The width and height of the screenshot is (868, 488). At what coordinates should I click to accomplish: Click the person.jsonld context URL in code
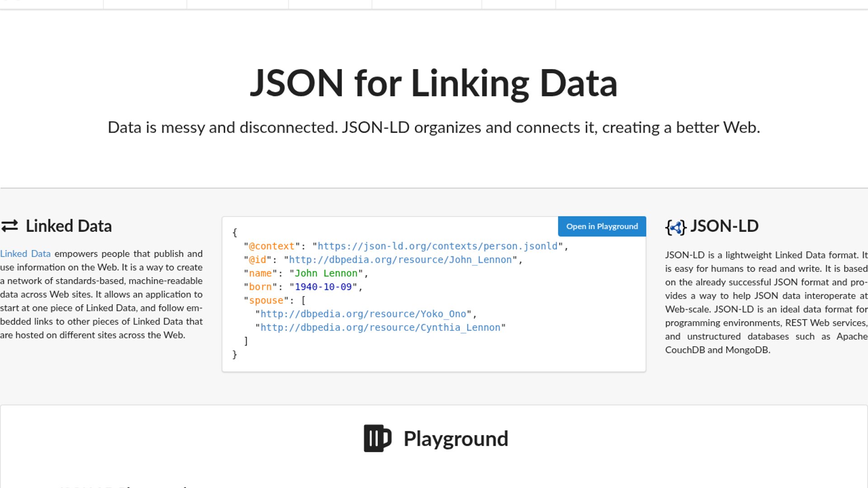click(438, 246)
